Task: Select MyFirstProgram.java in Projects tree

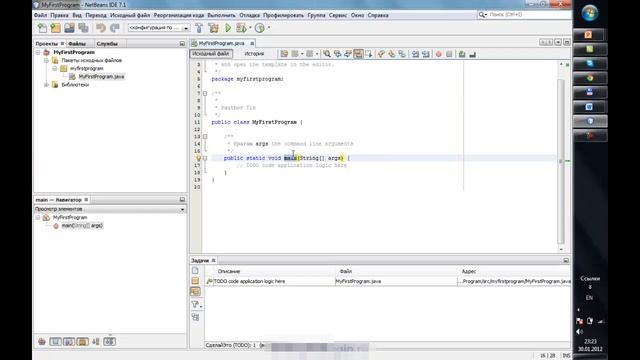Action: [x=101, y=77]
